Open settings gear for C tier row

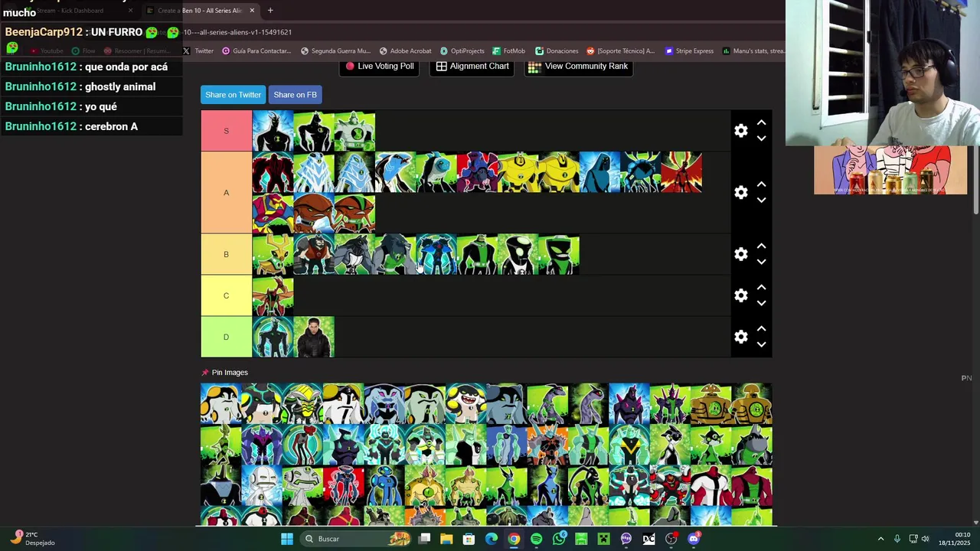740,295
